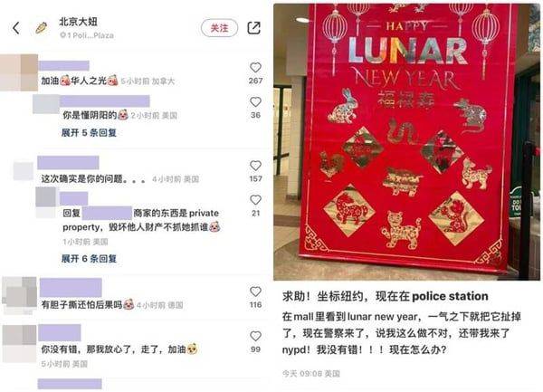Open the Happy Lunar New Year photo

[x=406, y=141]
